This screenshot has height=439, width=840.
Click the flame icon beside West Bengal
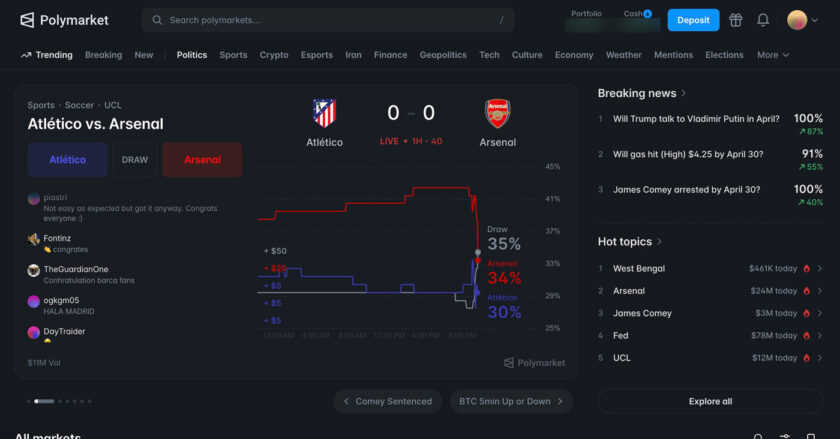(806, 268)
